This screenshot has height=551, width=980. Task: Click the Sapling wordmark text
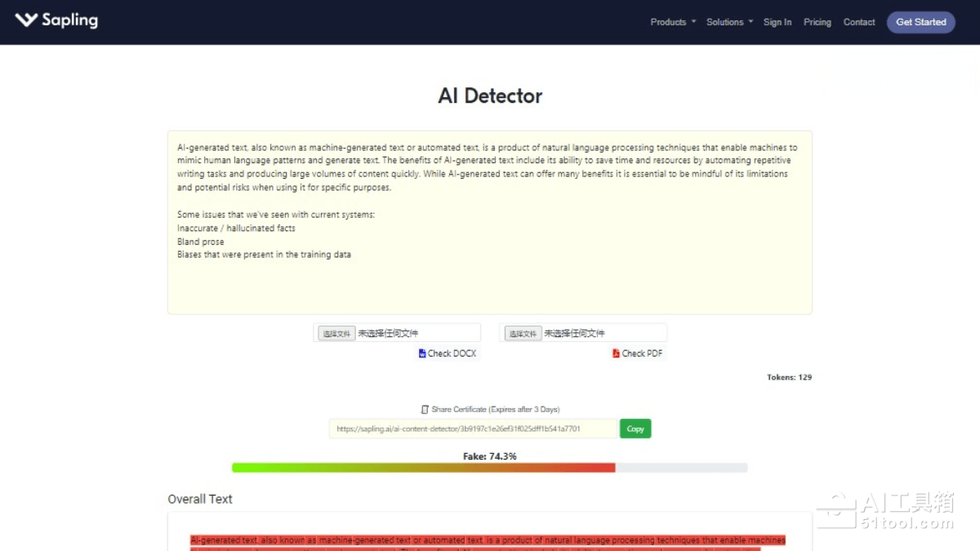pos(69,20)
